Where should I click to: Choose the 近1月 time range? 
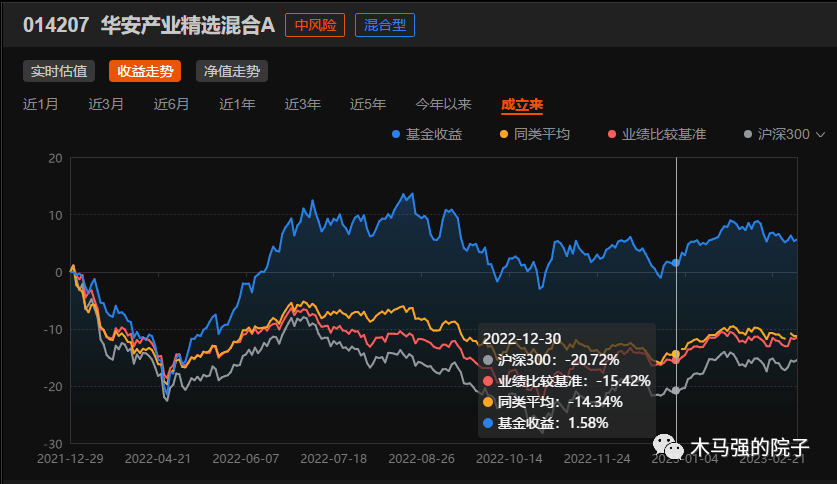click(x=41, y=104)
